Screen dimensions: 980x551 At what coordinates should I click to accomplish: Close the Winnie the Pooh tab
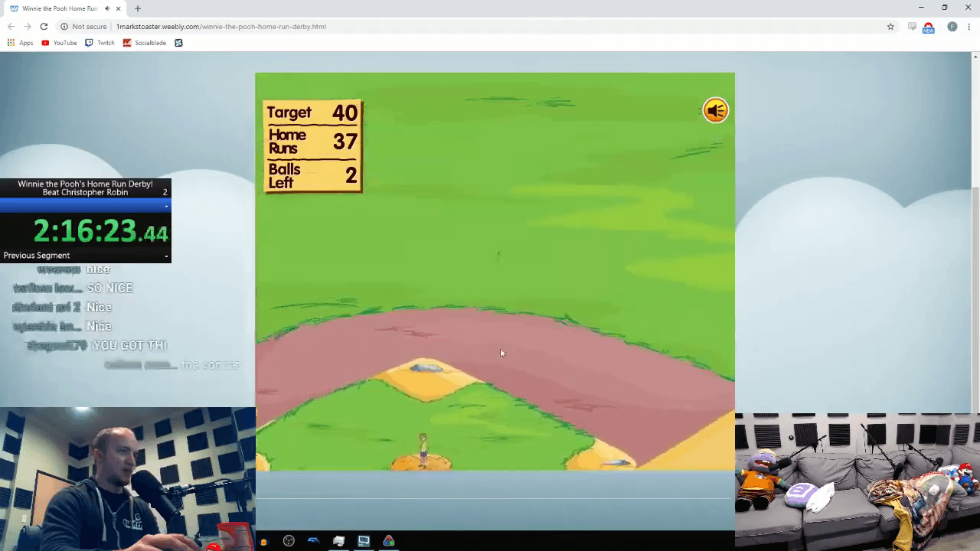pos(118,8)
